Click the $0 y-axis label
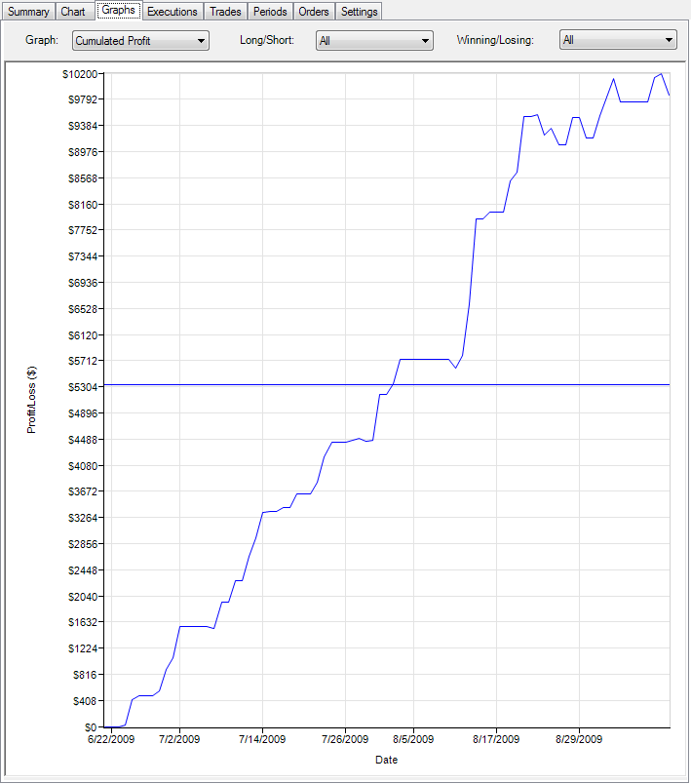The height and width of the screenshot is (784, 691). click(91, 727)
